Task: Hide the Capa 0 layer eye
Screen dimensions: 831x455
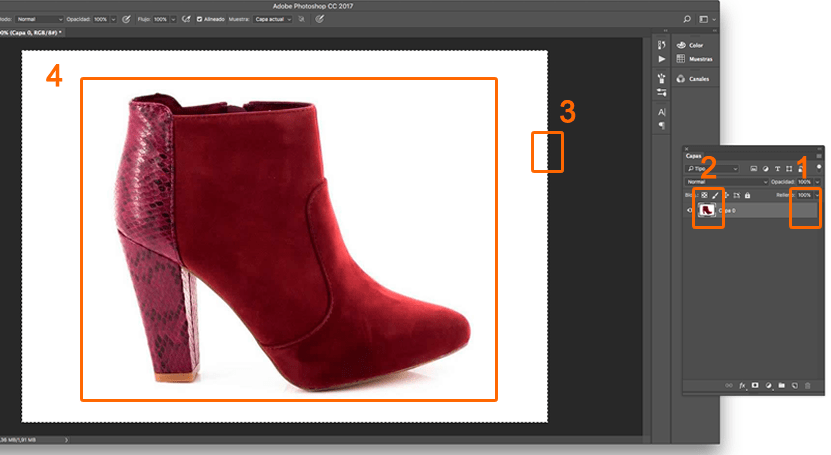Action: 690,211
